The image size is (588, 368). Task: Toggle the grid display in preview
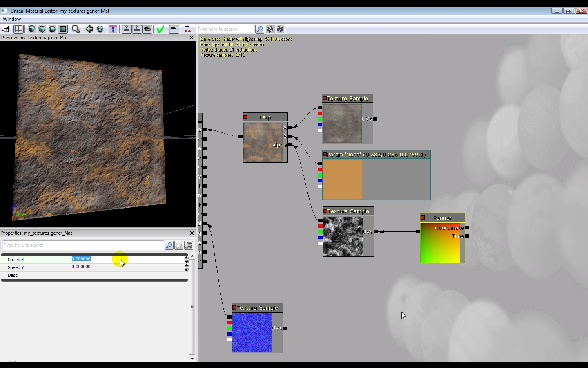point(18,29)
